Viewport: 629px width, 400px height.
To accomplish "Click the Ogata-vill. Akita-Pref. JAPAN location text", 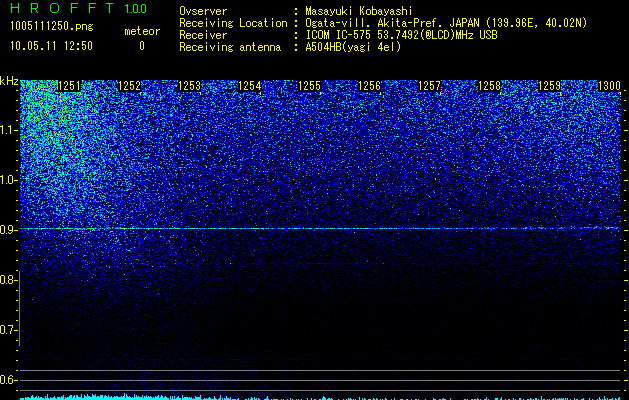I will (446, 23).
